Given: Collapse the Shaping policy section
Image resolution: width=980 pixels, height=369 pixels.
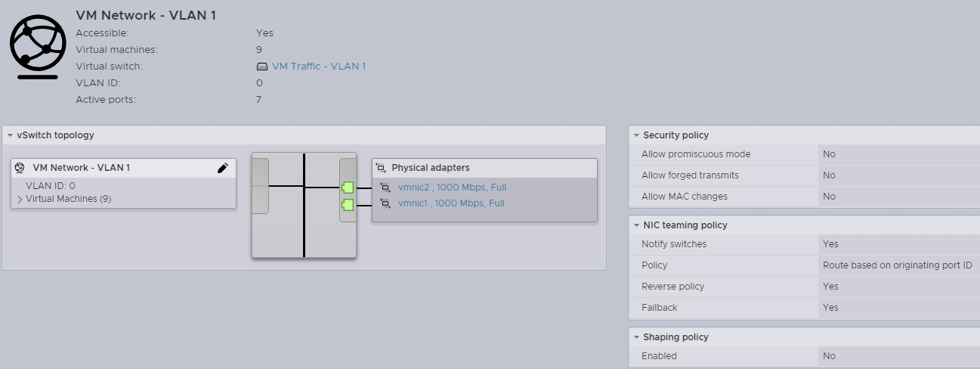Looking at the screenshot, I should pyautogui.click(x=635, y=337).
